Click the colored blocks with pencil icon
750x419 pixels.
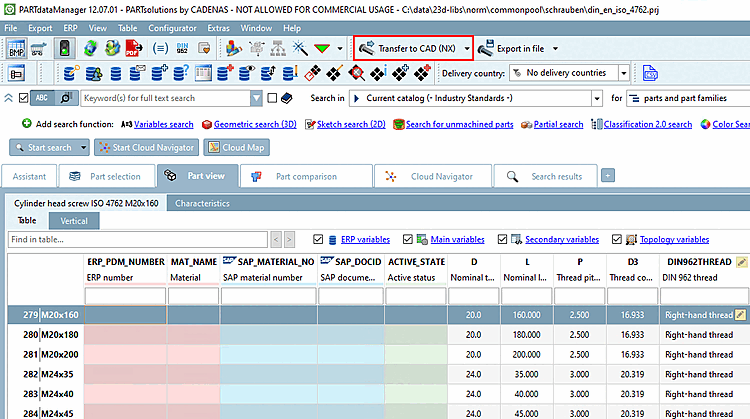click(234, 48)
